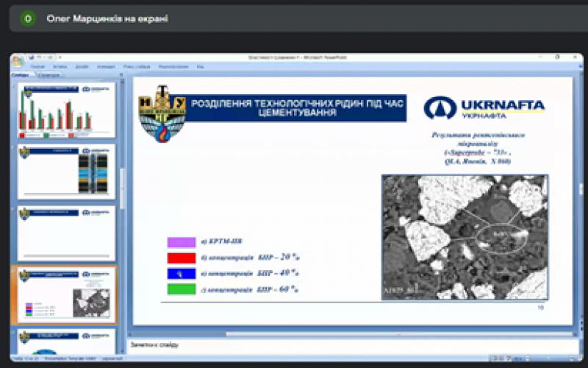588x368 pixels.
Task: Select the thumbnail with striped column diagram
Action: pyautogui.click(x=66, y=171)
